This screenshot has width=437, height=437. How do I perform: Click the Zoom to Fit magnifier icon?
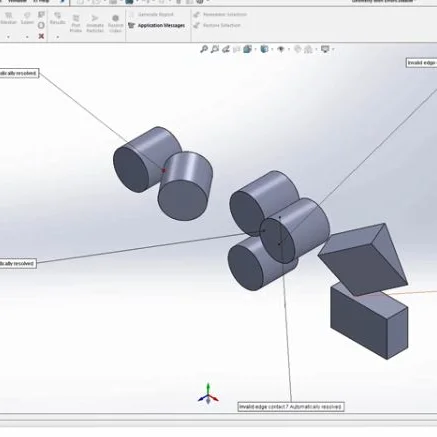[x=204, y=49]
